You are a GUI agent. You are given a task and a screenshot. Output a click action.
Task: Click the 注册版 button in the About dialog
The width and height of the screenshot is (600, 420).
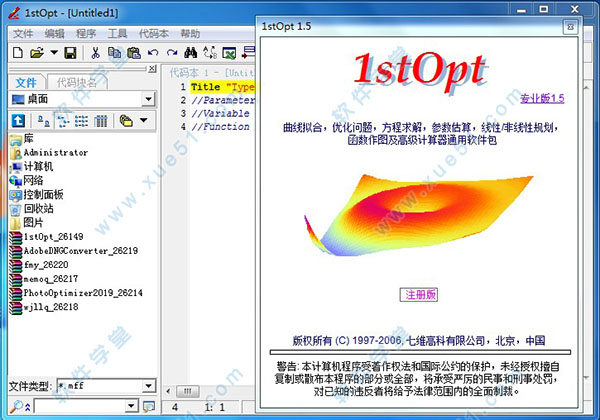click(419, 295)
